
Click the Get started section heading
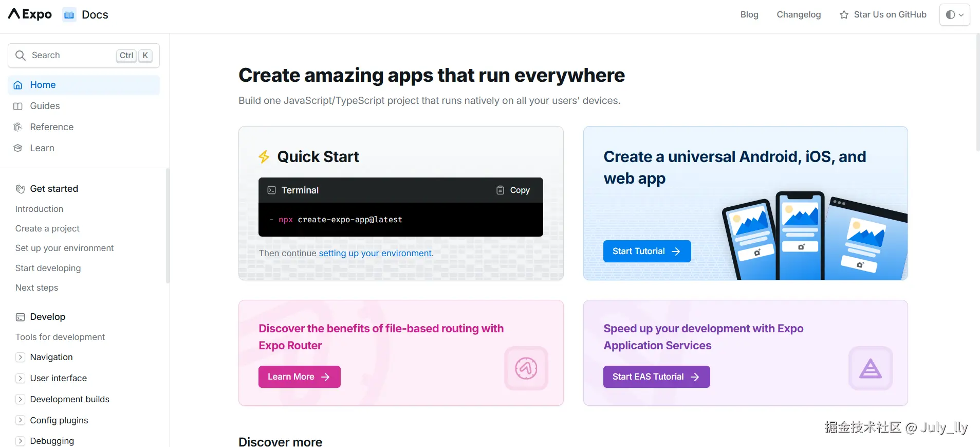click(x=54, y=189)
